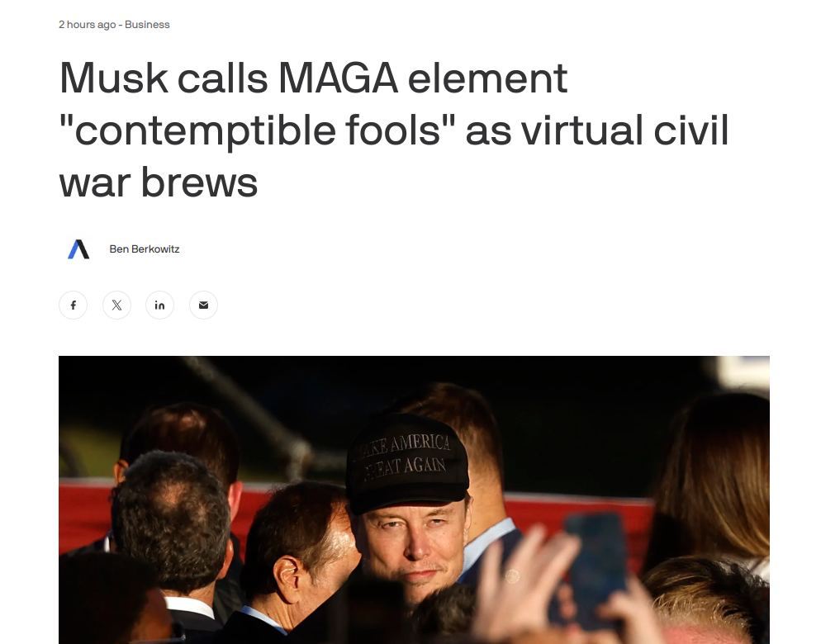Viewport: 821px width, 644px height.
Task: Click the gray-haired man at the photo's left
Action: point(172,523)
